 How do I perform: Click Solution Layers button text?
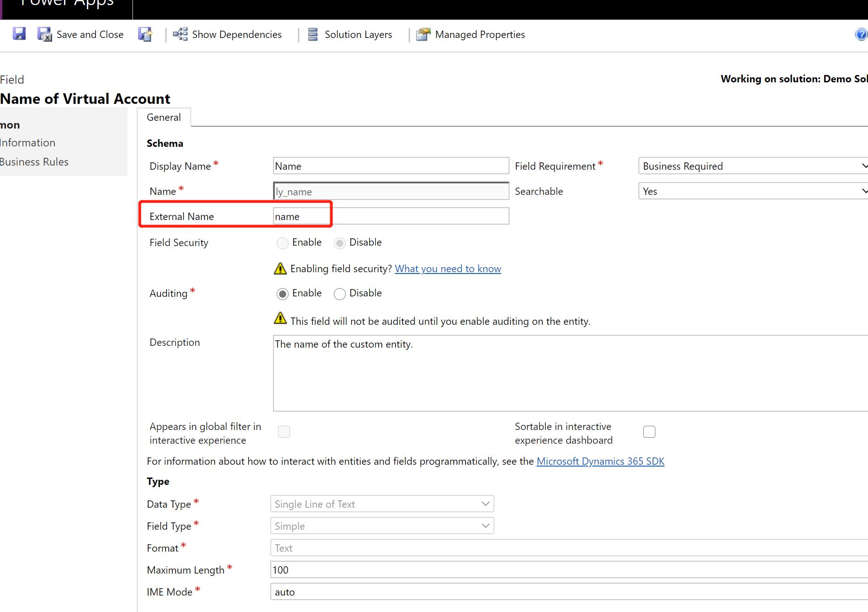click(359, 35)
